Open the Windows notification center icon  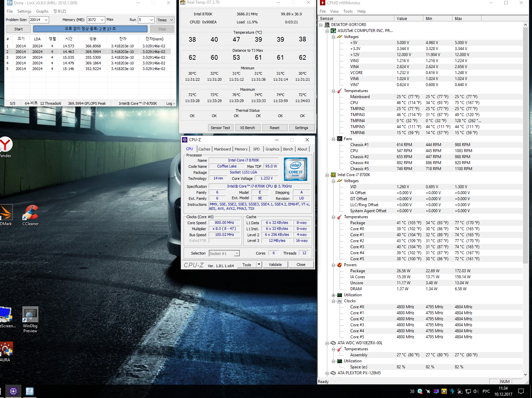[x=521, y=391]
